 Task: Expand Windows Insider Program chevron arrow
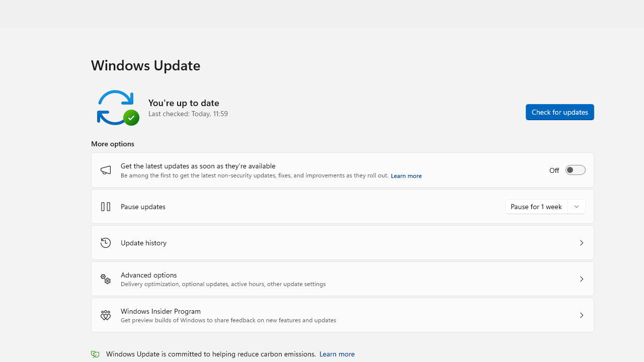tap(581, 315)
